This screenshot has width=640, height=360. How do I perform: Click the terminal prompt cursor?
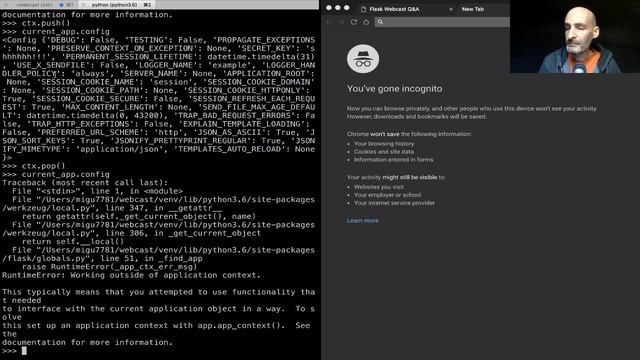[24, 351]
